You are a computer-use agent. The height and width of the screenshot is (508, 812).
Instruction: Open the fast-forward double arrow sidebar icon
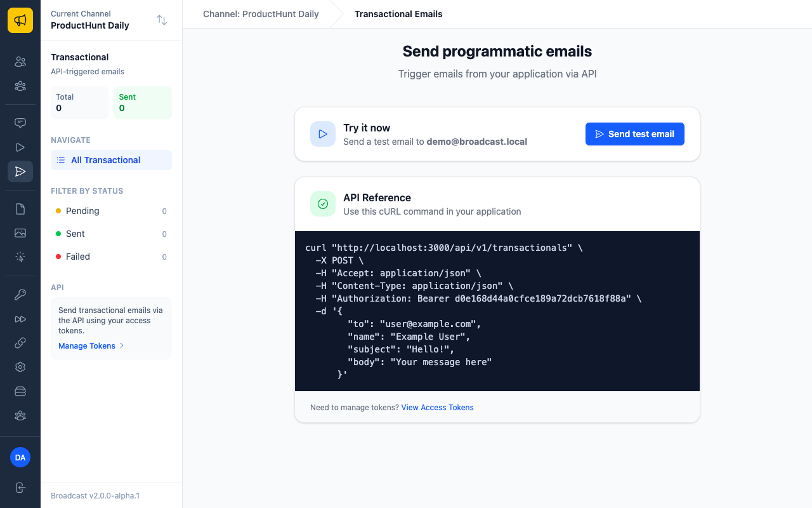20,319
